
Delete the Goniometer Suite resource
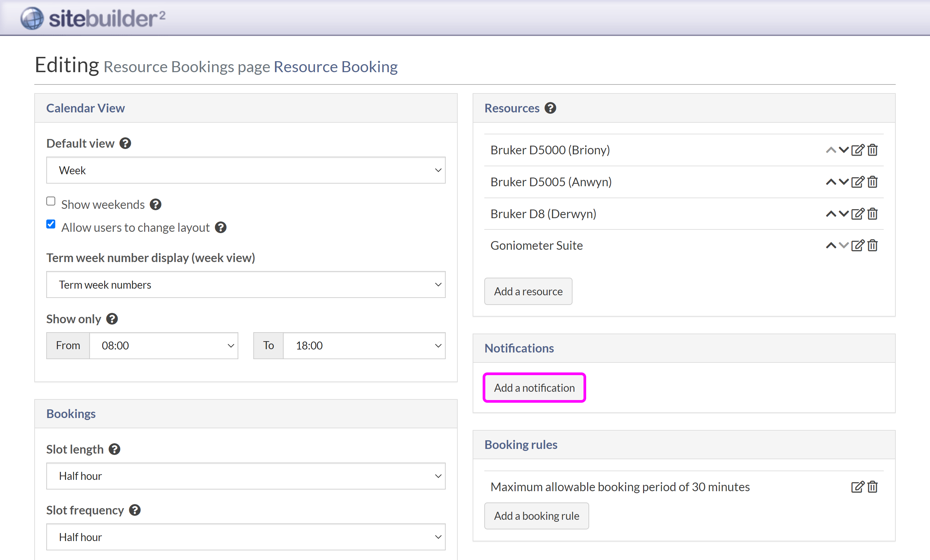pyautogui.click(x=872, y=245)
